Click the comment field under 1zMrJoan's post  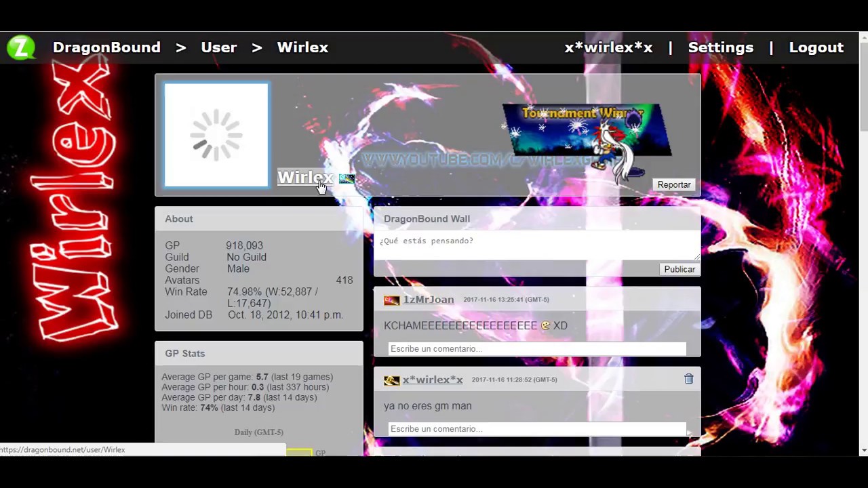pos(537,348)
